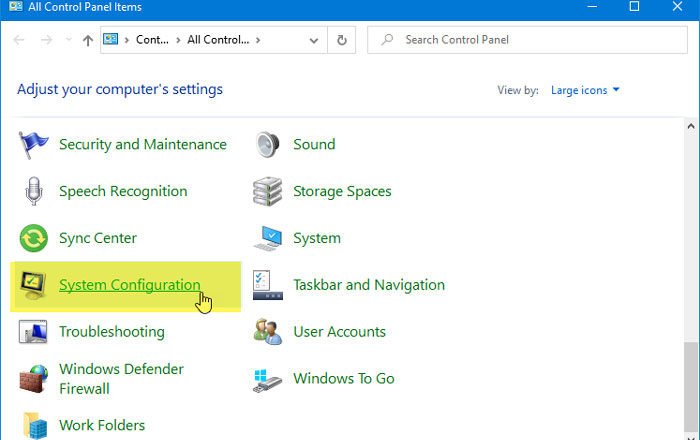The image size is (700, 440).
Task: Maximize the All Control Panel Items window
Action: 634,7
